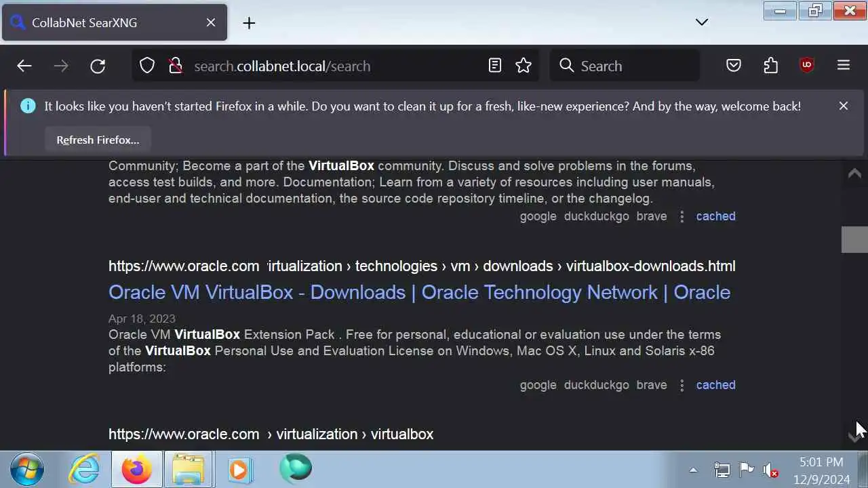Close the CollabNet SearXNG tab

pyautogui.click(x=211, y=22)
